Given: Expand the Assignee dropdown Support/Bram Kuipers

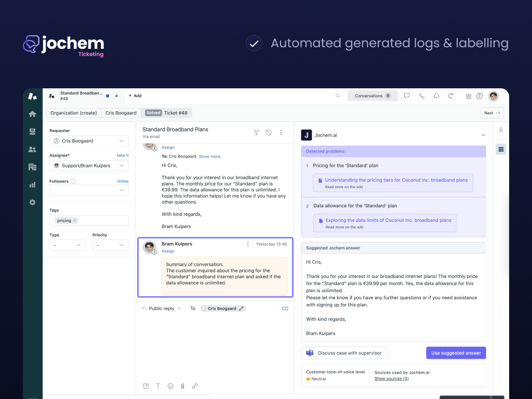Looking at the screenshot, I should point(89,165).
